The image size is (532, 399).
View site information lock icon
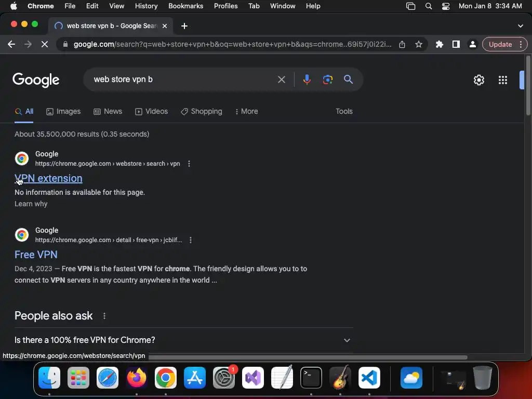point(65,45)
